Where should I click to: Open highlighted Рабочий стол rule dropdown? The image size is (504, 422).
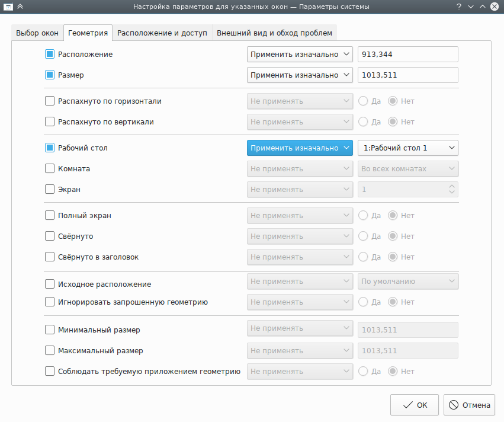(x=300, y=148)
